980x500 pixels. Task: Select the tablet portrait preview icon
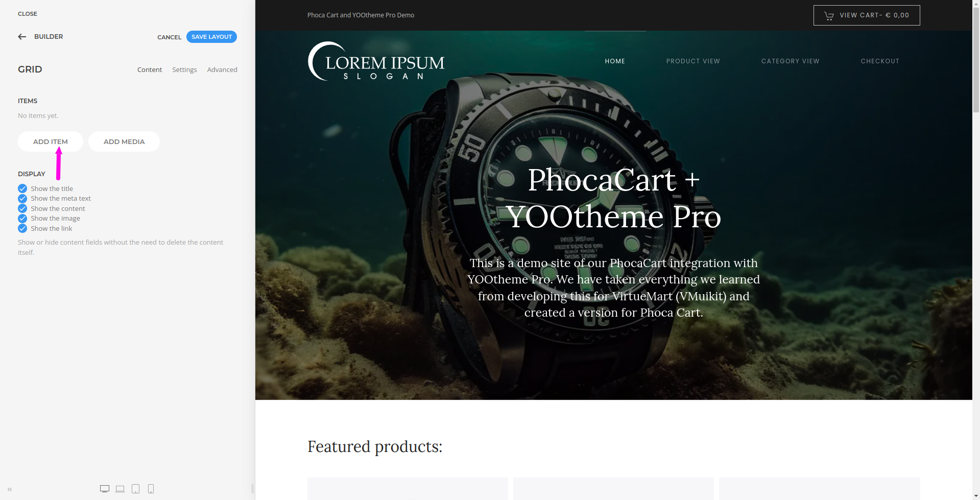coord(135,489)
